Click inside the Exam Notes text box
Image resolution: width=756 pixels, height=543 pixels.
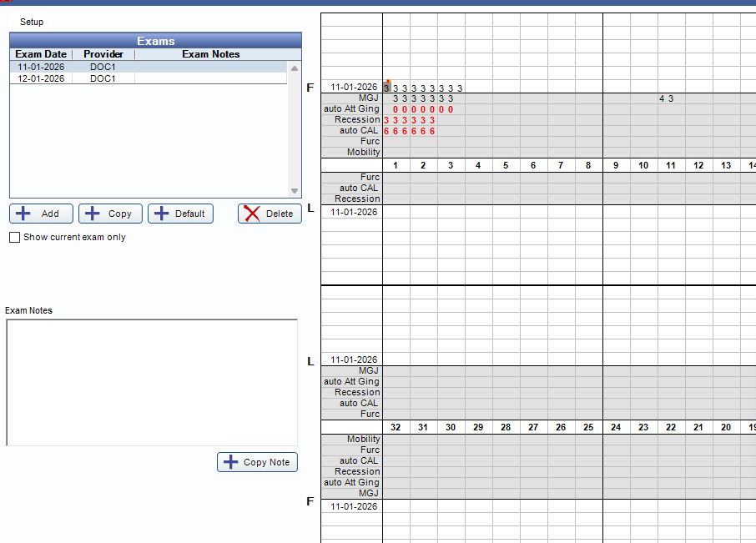coord(152,382)
